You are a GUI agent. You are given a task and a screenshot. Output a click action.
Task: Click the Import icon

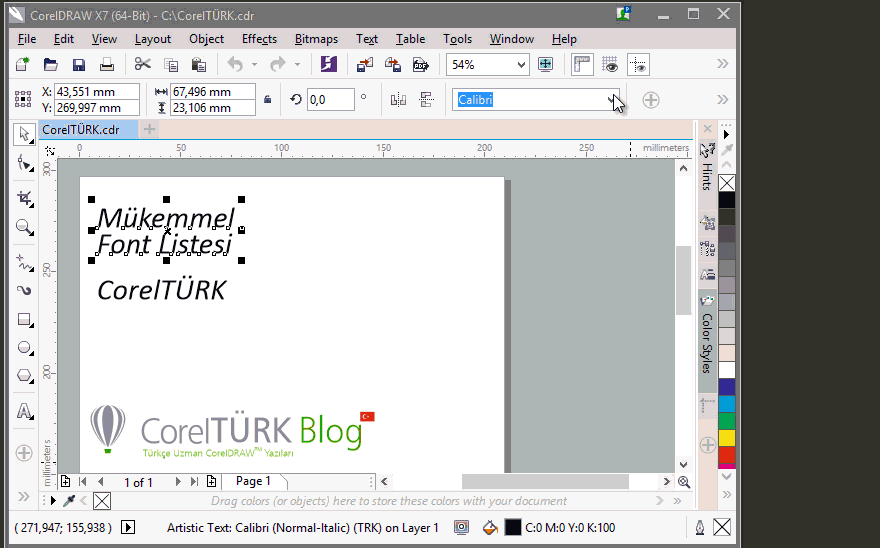365,65
